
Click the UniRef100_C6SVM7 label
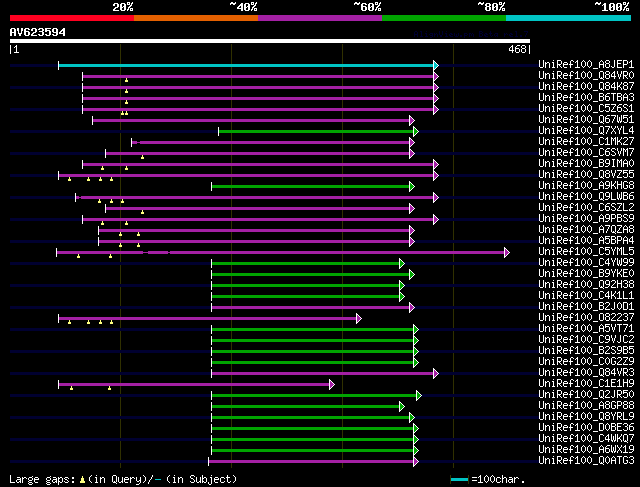586,153
